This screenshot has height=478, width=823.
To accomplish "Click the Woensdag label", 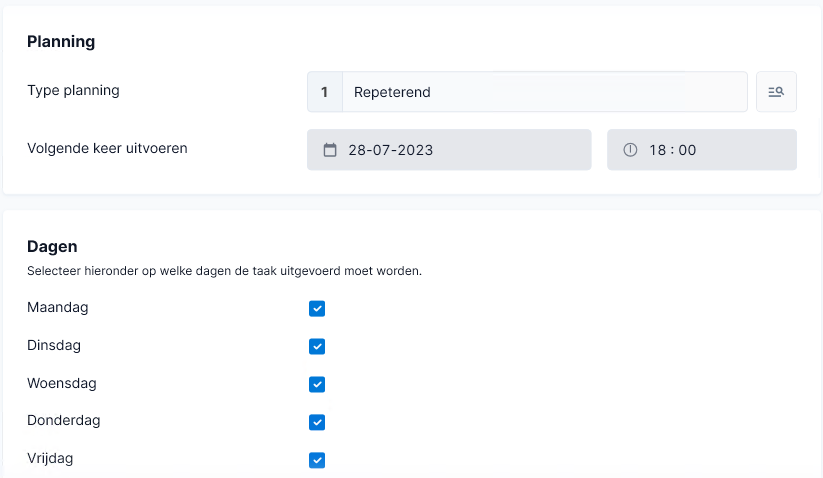I will coord(62,384).
